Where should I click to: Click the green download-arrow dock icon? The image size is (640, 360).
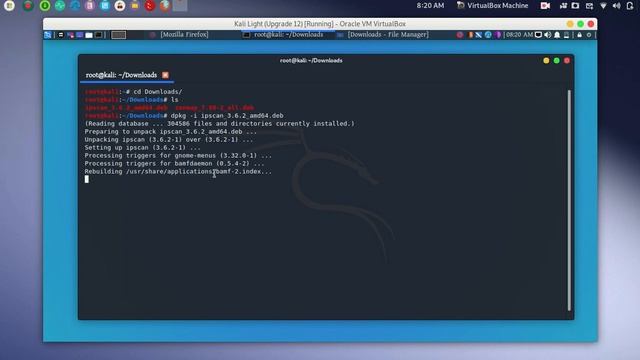click(44, 6)
